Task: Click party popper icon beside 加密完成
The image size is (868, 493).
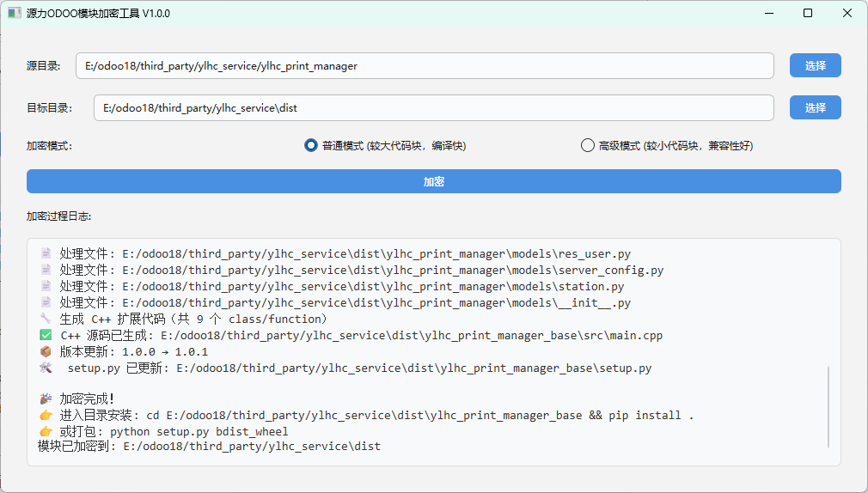Action: point(46,399)
